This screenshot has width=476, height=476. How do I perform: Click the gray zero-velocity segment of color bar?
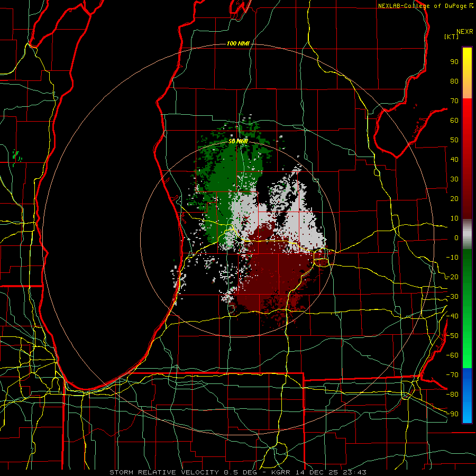(x=467, y=234)
